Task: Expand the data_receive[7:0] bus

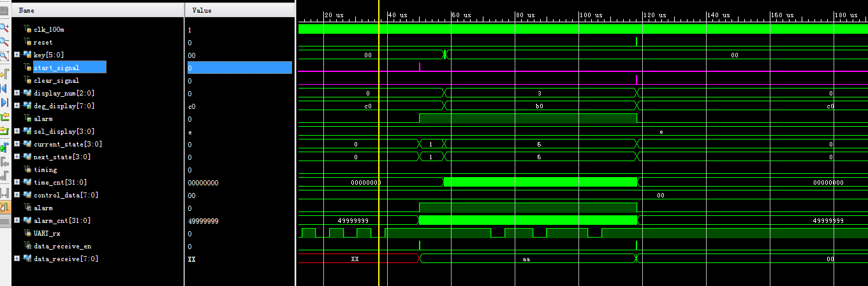Action: click(x=17, y=259)
